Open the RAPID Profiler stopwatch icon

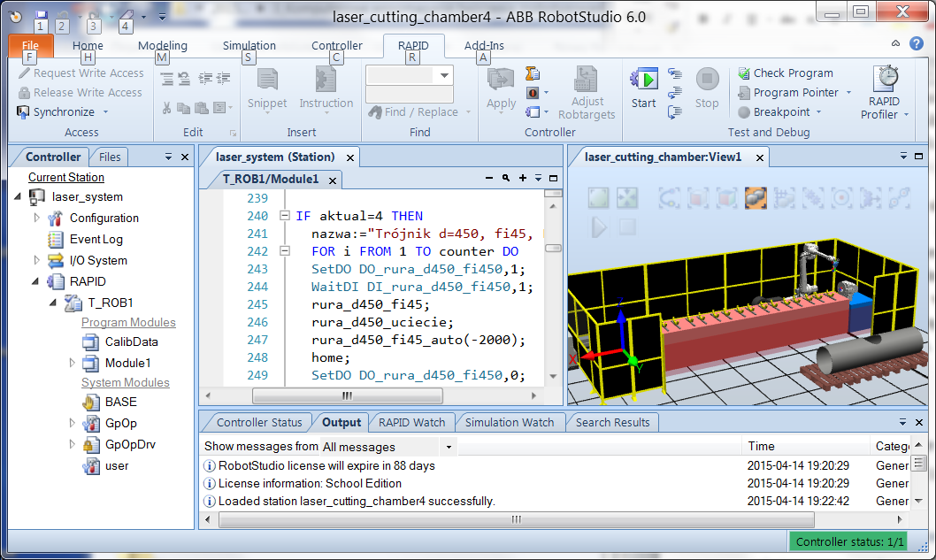click(x=886, y=78)
